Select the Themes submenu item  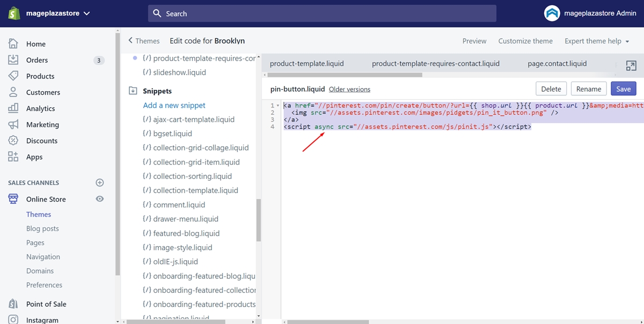(x=39, y=214)
